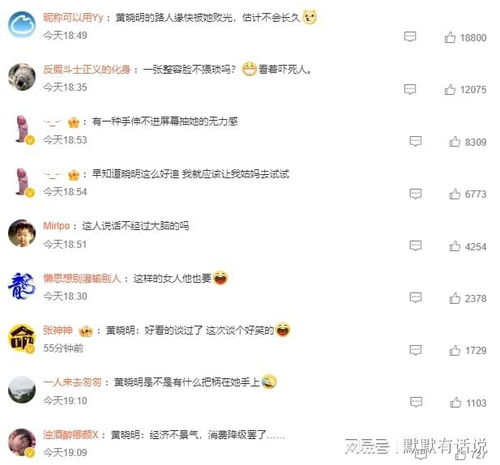Image resolution: width=500 pixels, height=465 pixels.
Task: Open 张神神 user profile link
Action: (58, 330)
